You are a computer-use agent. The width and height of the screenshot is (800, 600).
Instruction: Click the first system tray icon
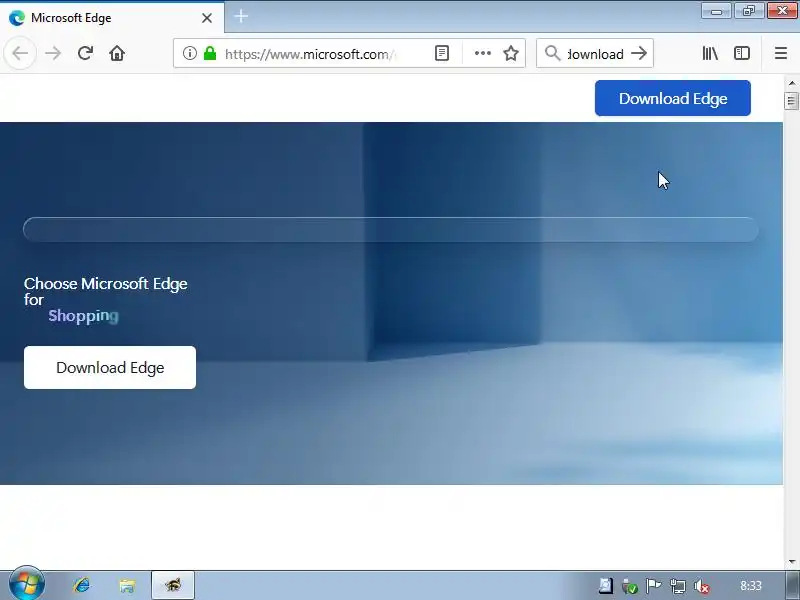click(x=606, y=586)
